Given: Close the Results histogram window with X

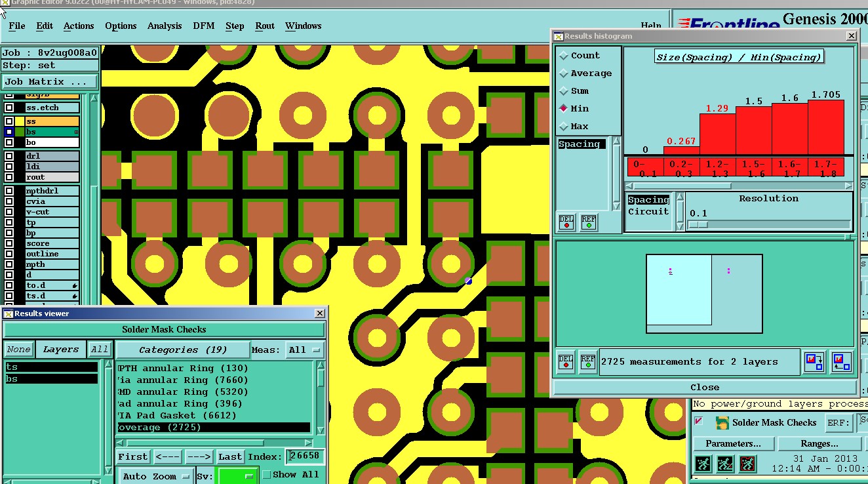Looking at the screenshot, I should coord(851,36).
